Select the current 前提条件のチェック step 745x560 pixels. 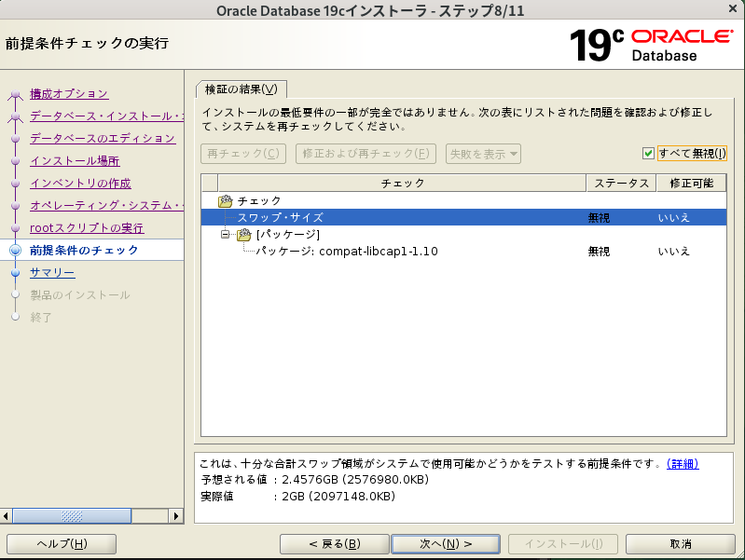84,250
